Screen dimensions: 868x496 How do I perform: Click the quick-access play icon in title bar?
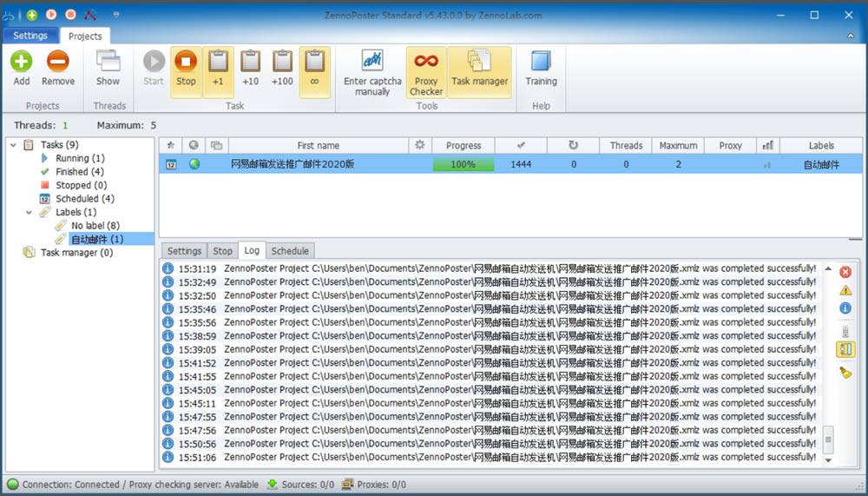(x=51, y=15)
